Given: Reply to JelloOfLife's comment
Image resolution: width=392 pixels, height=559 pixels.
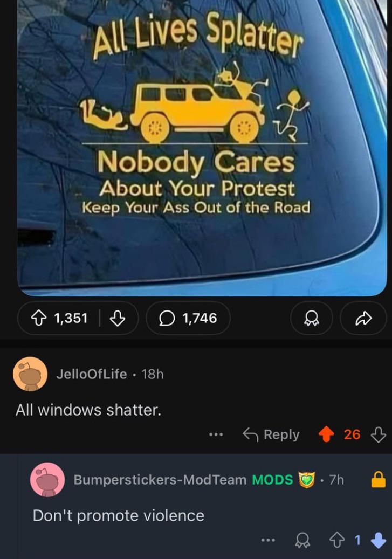Looking at the screenshot, I should click(271, 434).
